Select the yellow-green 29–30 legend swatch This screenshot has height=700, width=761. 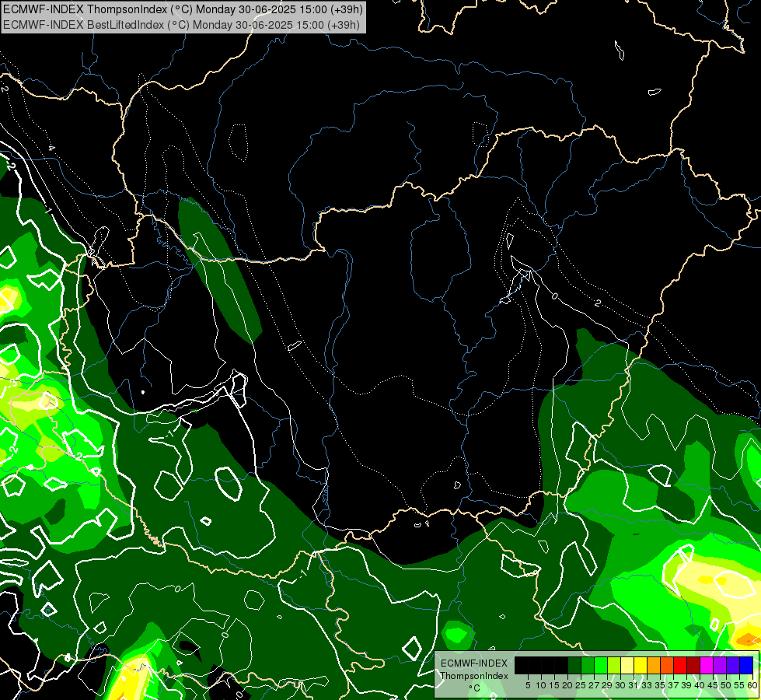pyautogui.click(x=614, y=665)
